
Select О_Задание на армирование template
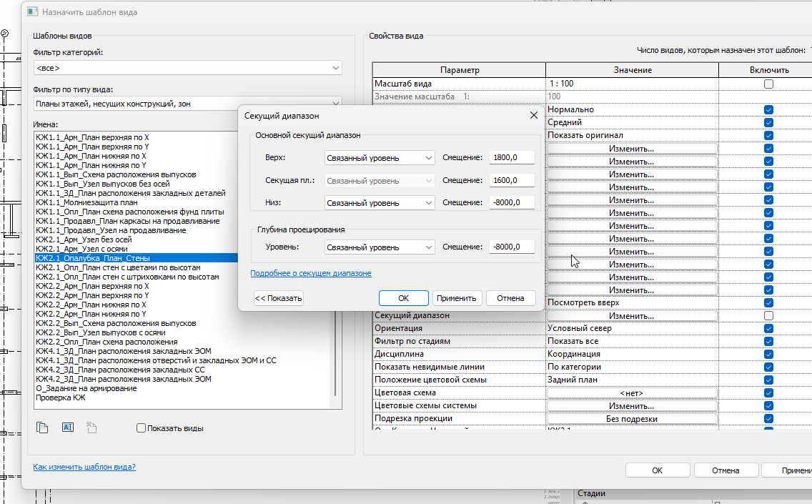[86, 388]
